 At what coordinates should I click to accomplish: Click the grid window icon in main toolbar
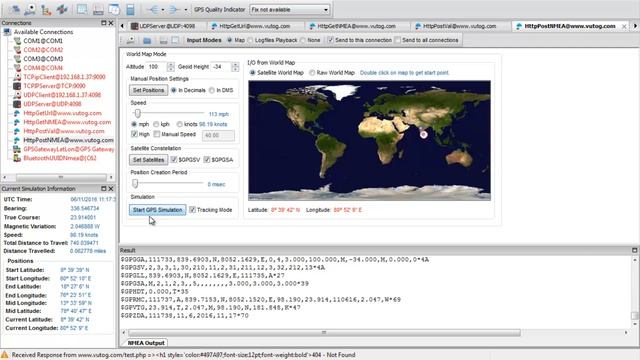coord(82,9)
